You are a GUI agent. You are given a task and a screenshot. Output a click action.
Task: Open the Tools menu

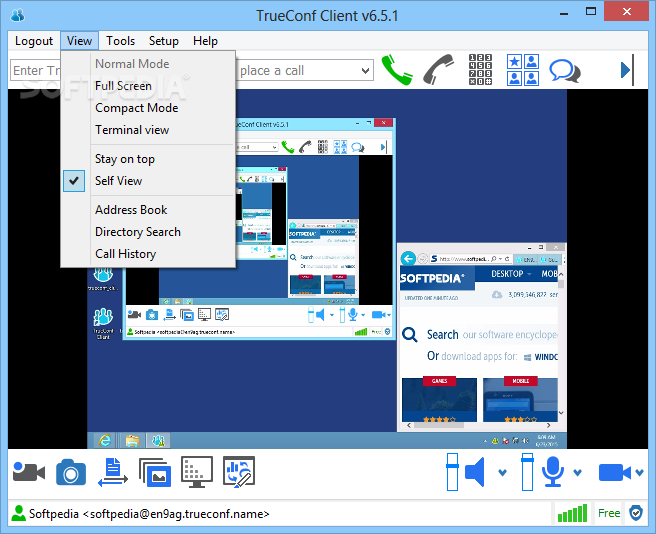[x=120, y=41]
